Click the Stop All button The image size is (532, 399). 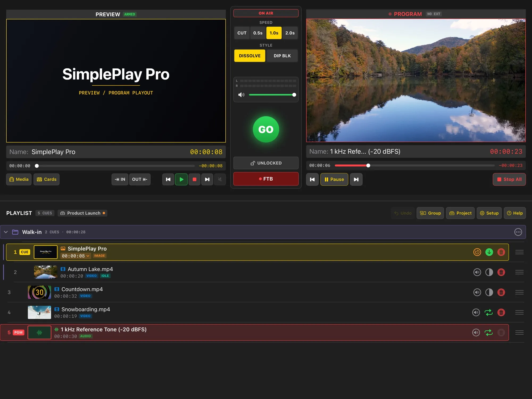[x=509, y=179]
